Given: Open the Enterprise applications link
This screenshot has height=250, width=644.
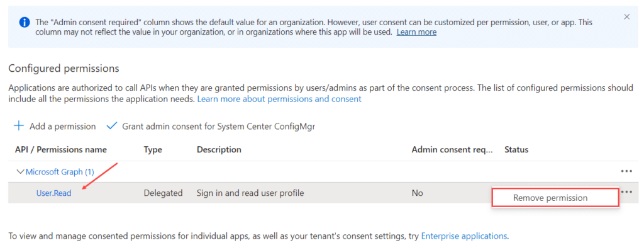Looking at the screenshot, I should 464,236.
